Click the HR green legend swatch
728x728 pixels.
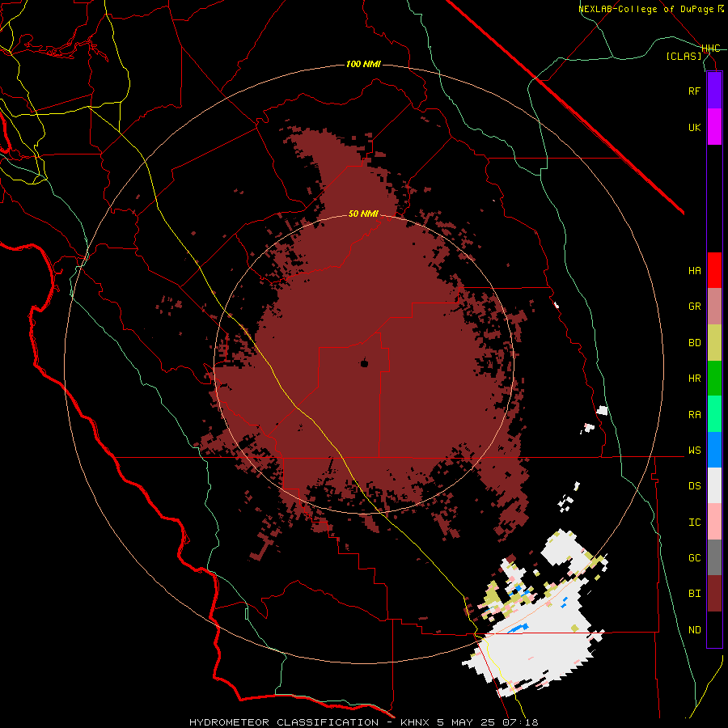click(714, 379)
